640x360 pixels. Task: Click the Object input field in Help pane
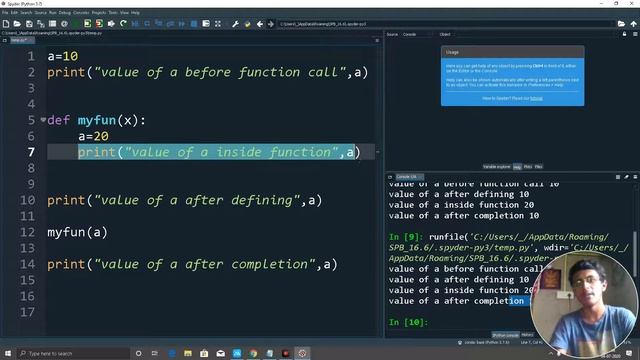(535, 34)
